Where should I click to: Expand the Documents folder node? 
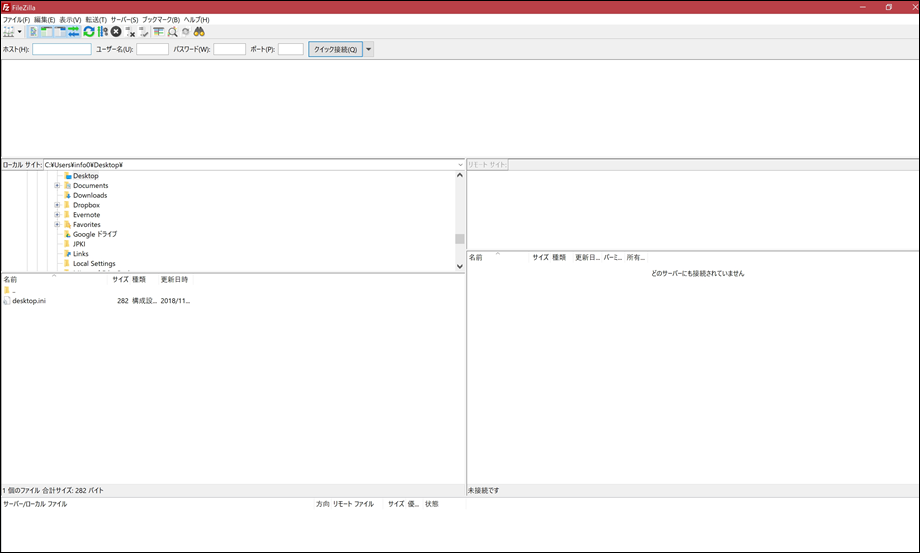[58, 185]
